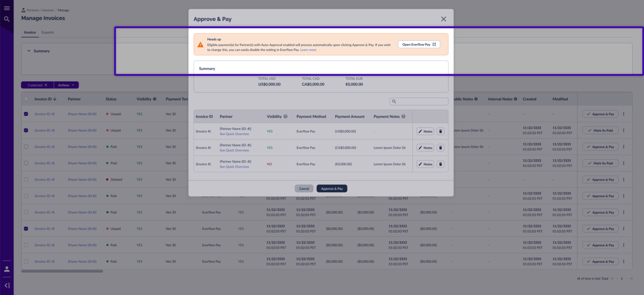This screenshot has height=295, width=644.
Task: Switch to the Invoice tab
Action: [x=30, y=32]
